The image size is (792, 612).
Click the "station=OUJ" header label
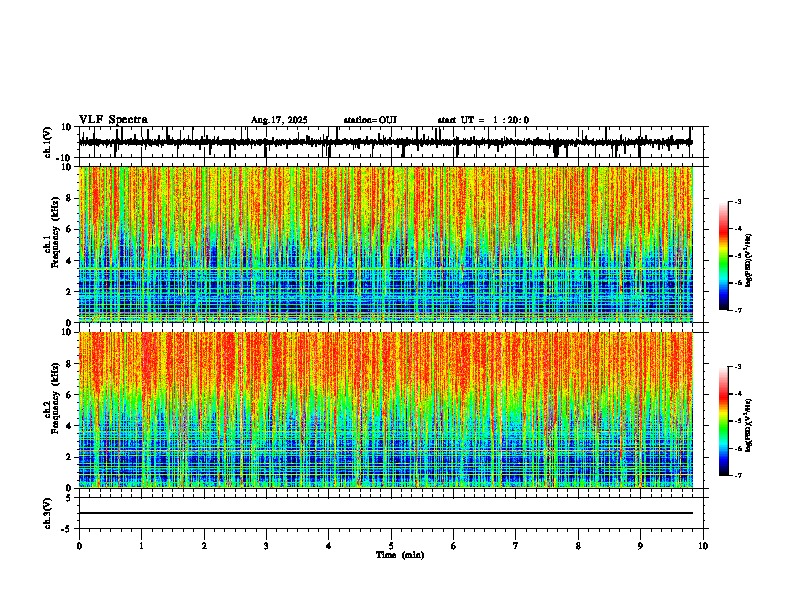pyautogui.click(x=370, y=120)
